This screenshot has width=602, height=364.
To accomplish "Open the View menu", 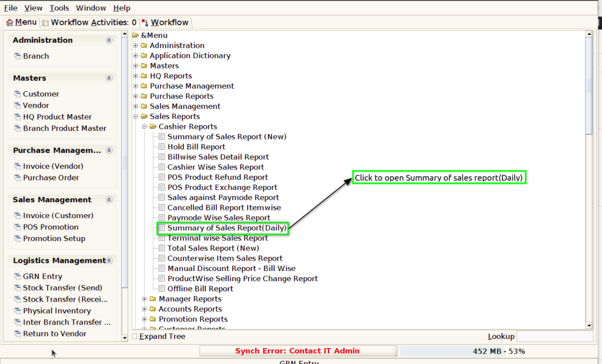I will tap(34, 8).
